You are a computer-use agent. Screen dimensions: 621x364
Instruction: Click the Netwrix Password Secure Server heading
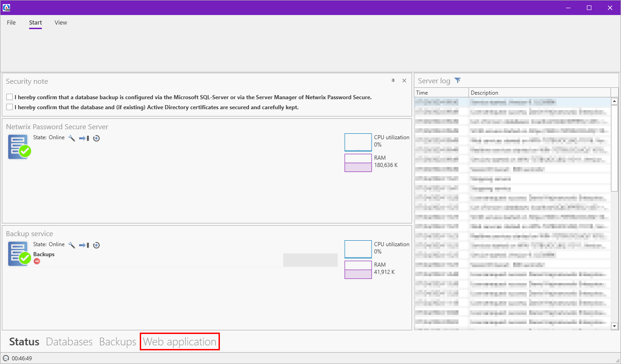coord(57,127)
